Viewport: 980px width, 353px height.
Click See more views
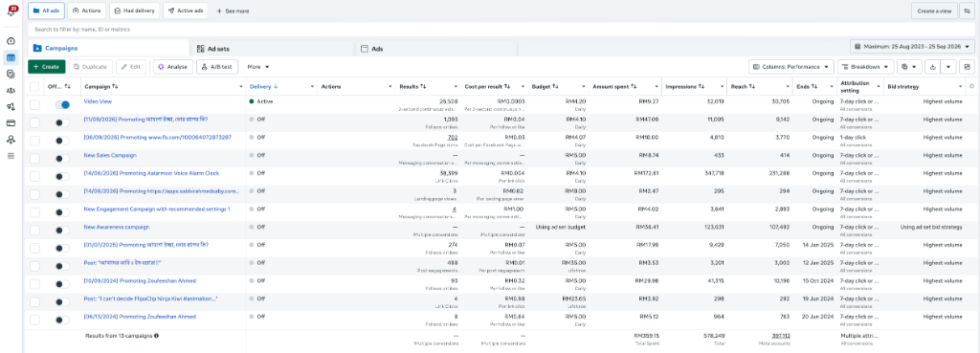(x=234, y=11)
